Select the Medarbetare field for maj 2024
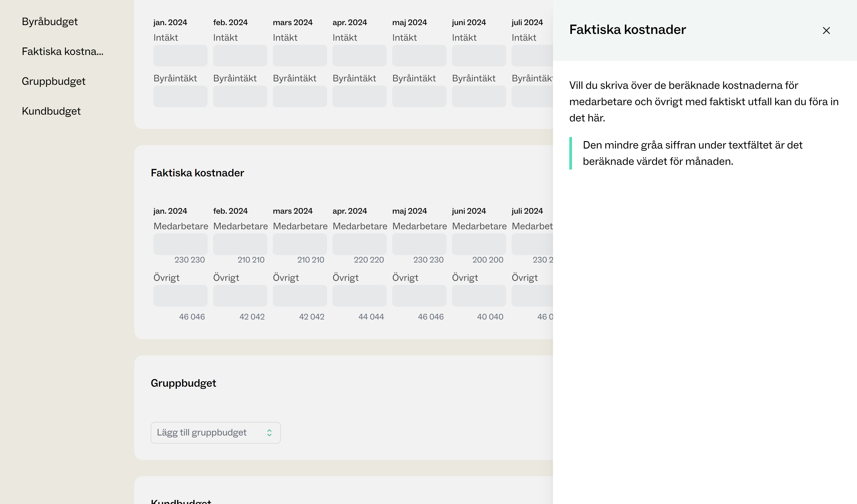The image size is (857, 504). point(419,244)
